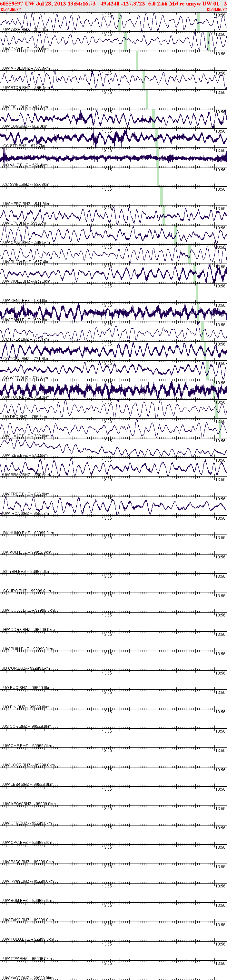Pick the UW OFR BHZ station label

(x=27, y=824)
